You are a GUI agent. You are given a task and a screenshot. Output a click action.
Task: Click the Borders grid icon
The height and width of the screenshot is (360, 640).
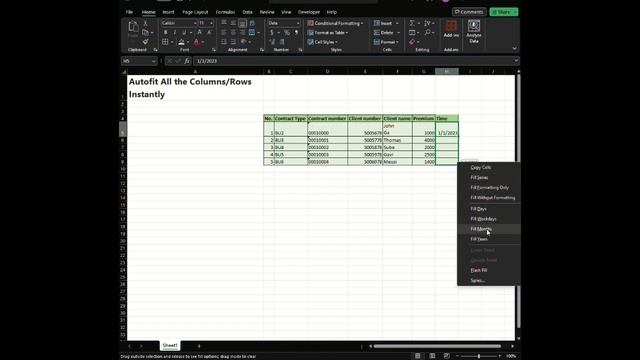click(165, 42)
